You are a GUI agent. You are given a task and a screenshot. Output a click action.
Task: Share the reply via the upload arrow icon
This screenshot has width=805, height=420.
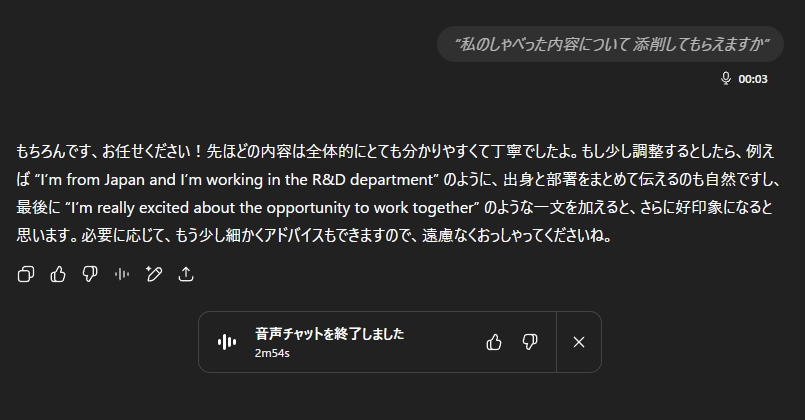tap(186, 274)
